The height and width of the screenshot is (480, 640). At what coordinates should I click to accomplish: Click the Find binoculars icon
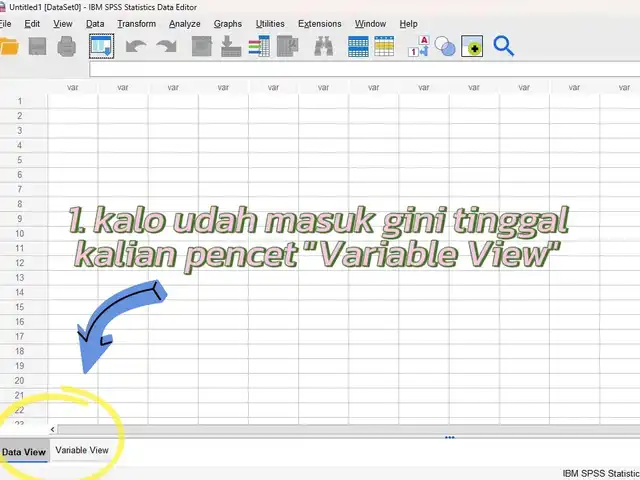323,46
